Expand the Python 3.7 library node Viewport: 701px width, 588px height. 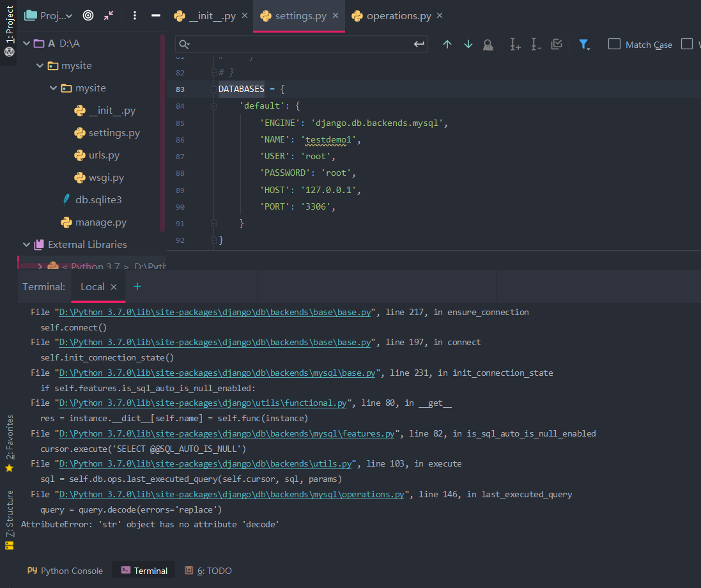[40, 266]
